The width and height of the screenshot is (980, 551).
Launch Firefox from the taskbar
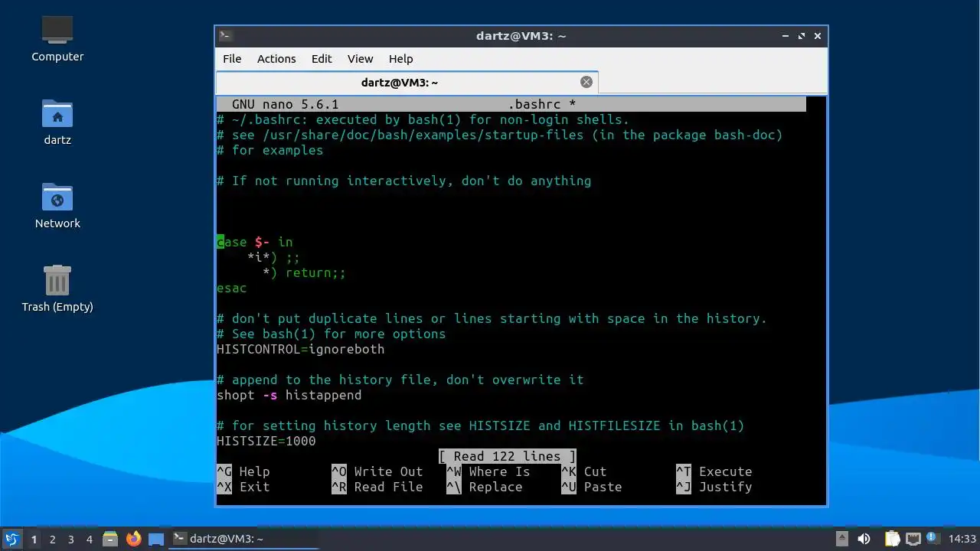(133, 539)
